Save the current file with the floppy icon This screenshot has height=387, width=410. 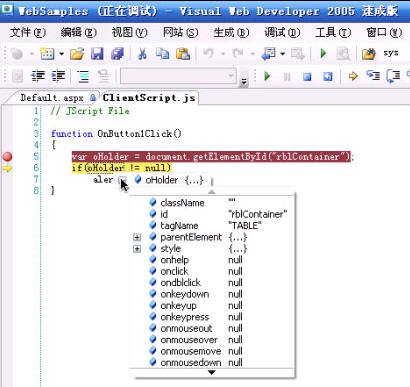(x=97, y=54)
